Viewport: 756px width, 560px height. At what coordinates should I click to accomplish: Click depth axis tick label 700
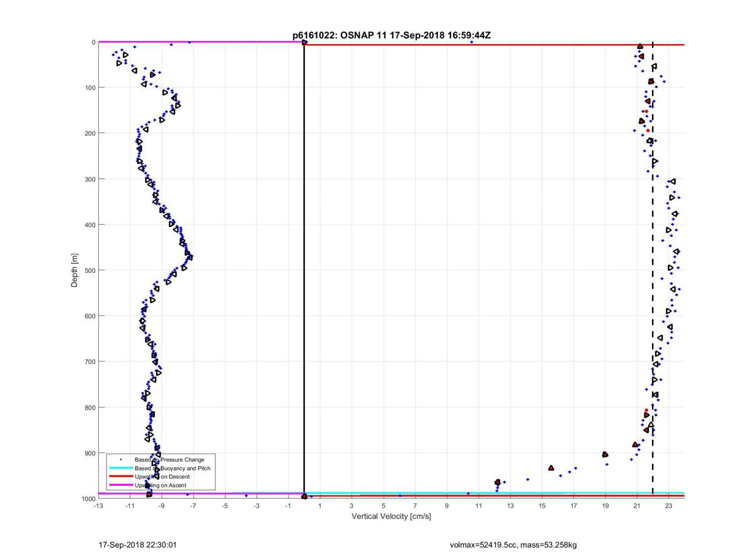[x=89, y=362]
